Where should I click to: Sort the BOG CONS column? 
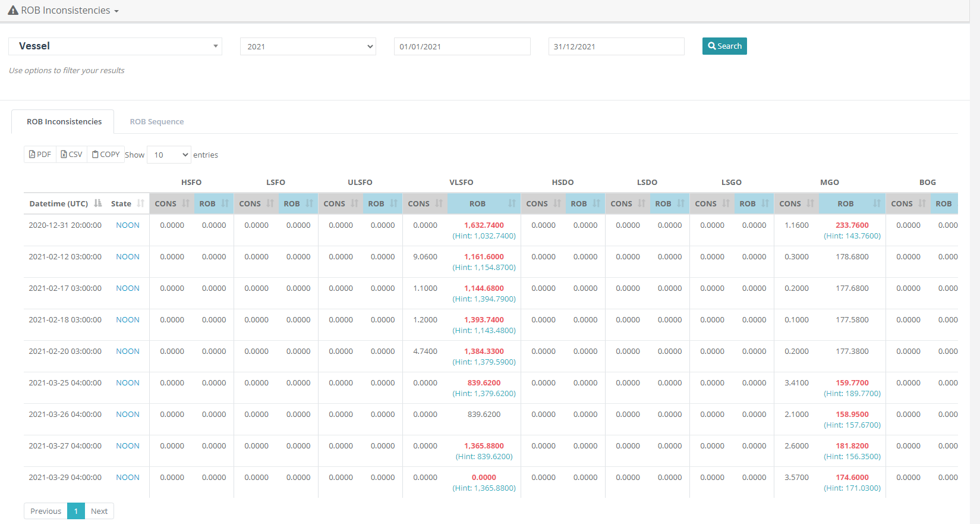point(908,203)
